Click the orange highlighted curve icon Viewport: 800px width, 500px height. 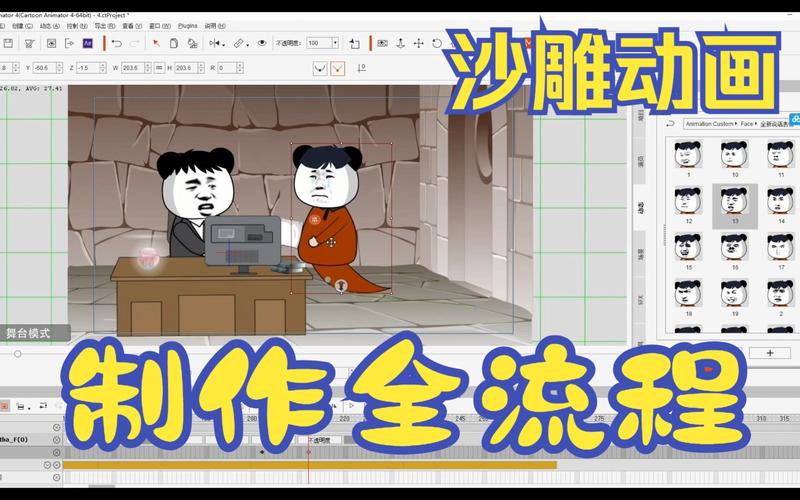tap(337, 68)
